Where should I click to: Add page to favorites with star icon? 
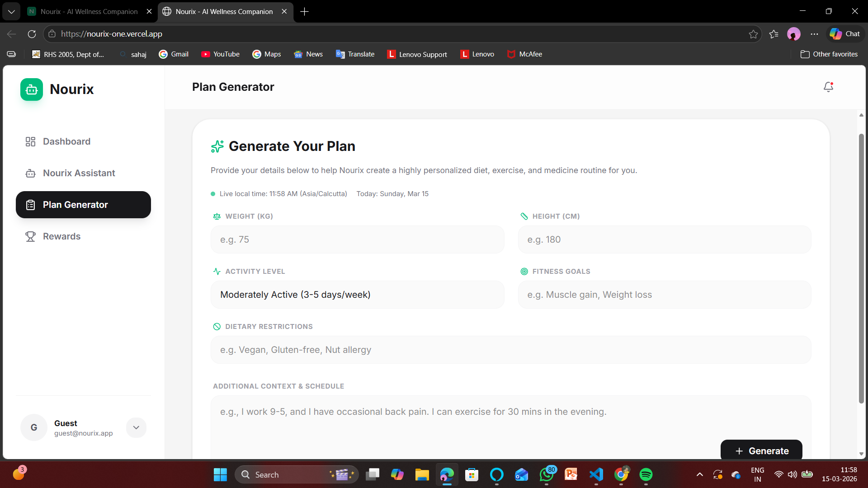[753, 34]
